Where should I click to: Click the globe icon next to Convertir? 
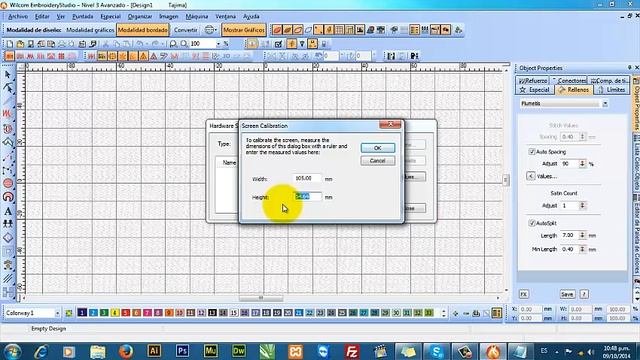[209, 30]
